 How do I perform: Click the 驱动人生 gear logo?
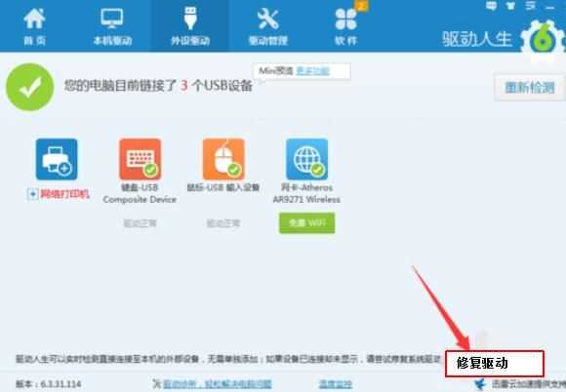pyautogui.click(x=543, y=39)
